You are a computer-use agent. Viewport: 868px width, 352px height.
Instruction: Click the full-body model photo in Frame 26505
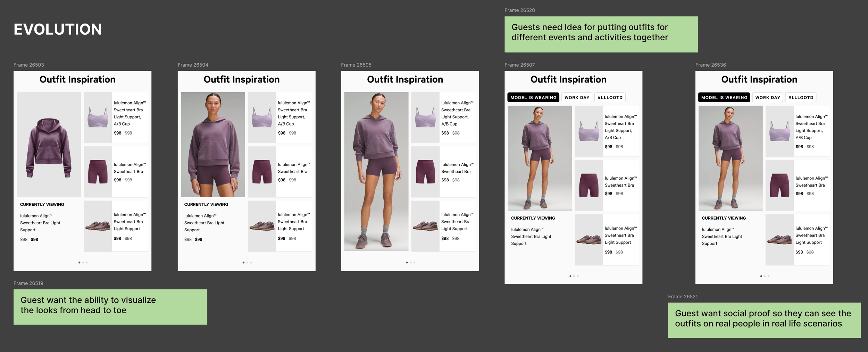[x=376, y=171]
